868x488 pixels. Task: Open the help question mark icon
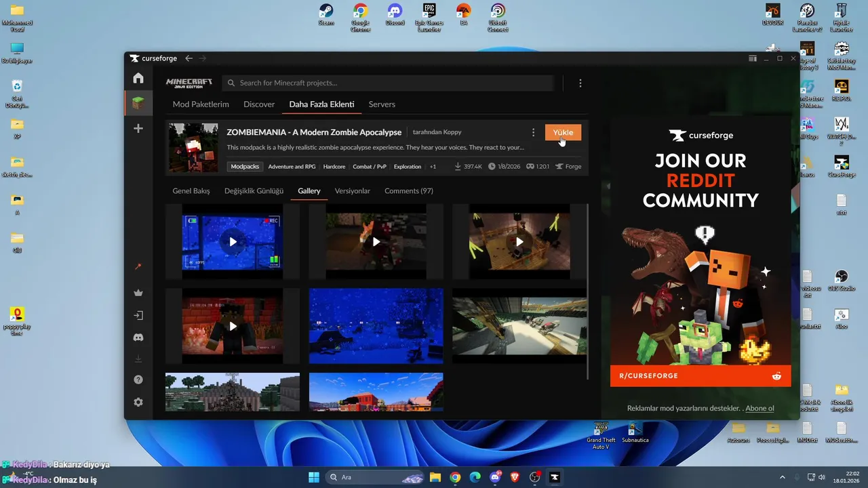[x=138, y=380]
